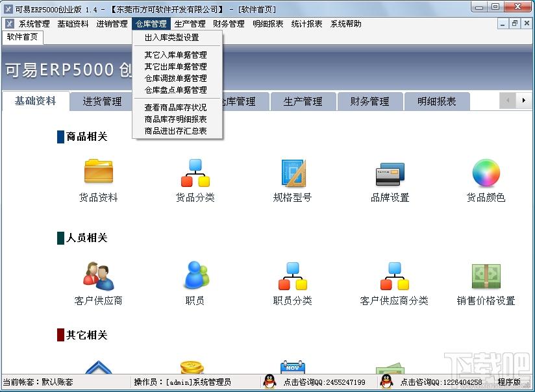Switch to the 生产管理 tab
The width and height of the screenshot is (535, 392).
pyautogui.click(x=303, y=101)
